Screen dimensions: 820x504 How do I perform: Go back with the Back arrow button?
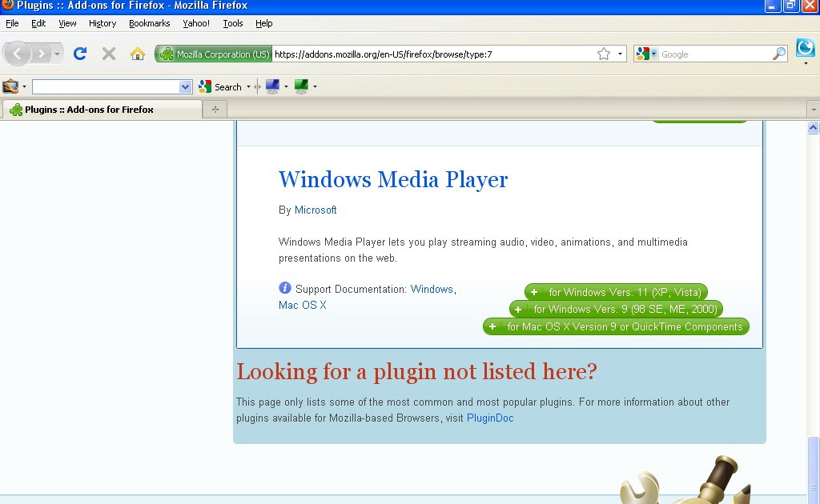(18, 54)
